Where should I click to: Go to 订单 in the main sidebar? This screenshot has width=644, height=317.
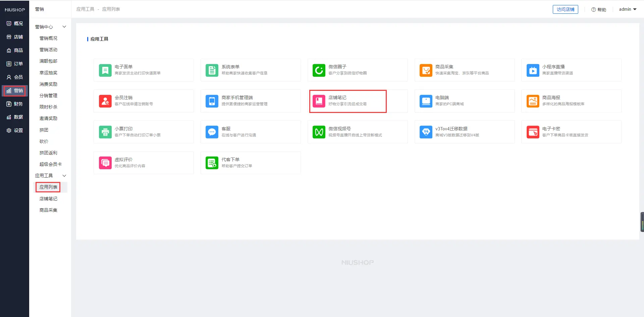click(x=15, y=64)
